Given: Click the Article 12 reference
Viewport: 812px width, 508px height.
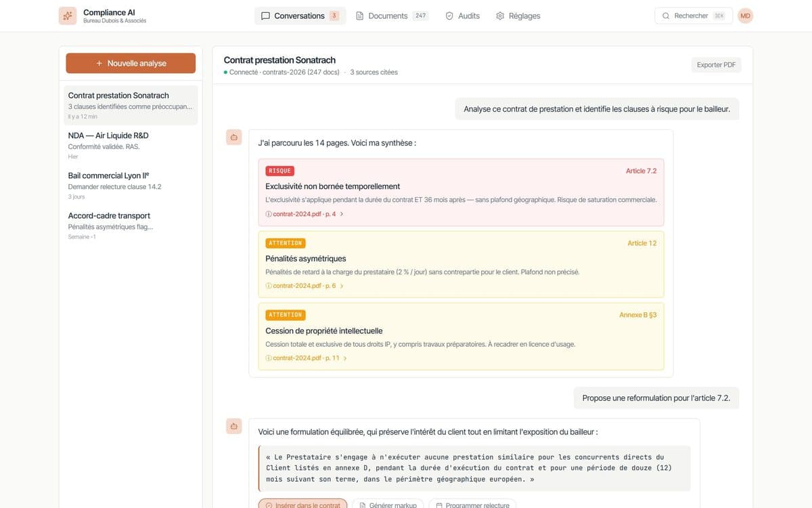Looking at the screenshot, I should tap(641, 243).
